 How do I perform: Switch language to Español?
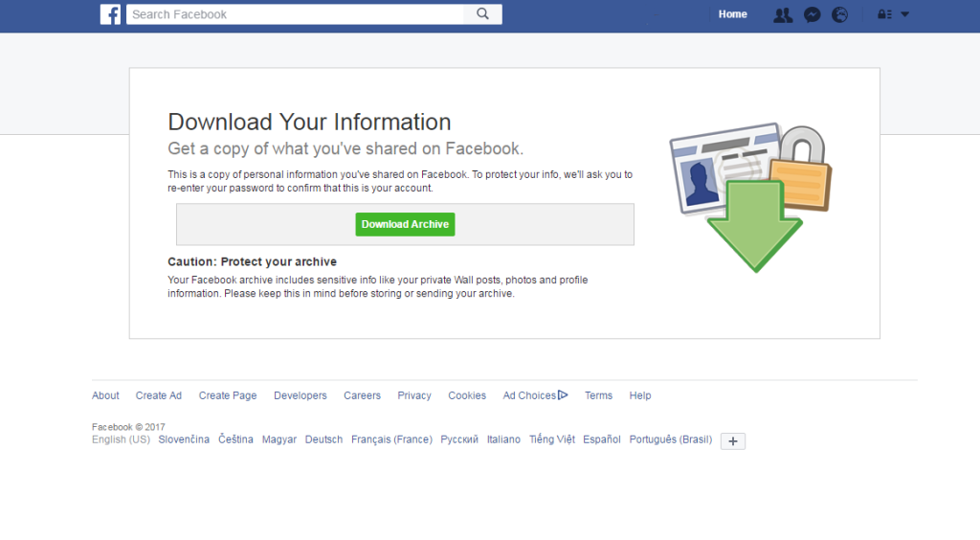602,439
